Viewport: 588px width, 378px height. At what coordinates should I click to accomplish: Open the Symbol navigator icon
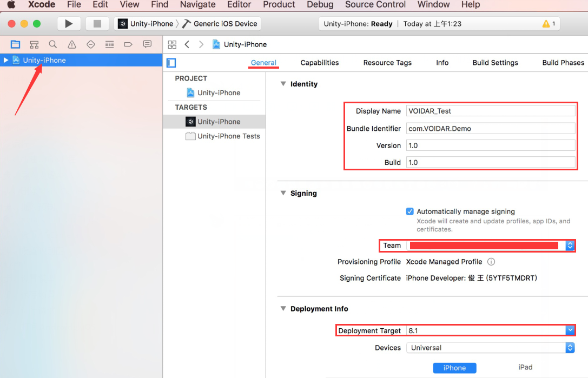click(x=34, y=44)
